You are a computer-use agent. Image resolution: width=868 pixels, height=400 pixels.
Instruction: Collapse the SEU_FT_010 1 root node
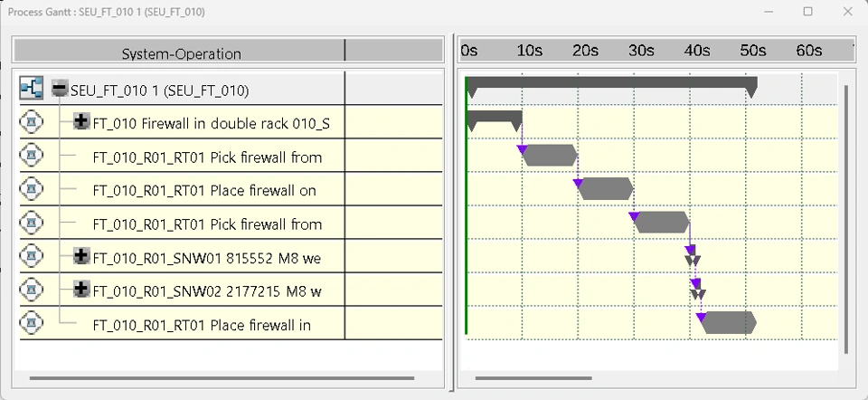(x=60, y=89)
